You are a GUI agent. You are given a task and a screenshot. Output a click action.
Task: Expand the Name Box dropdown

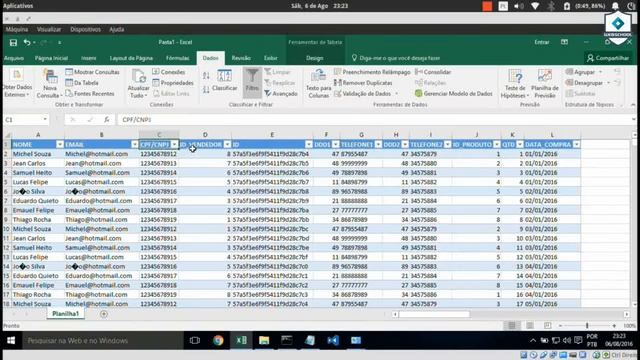click(x=45, y=120)
